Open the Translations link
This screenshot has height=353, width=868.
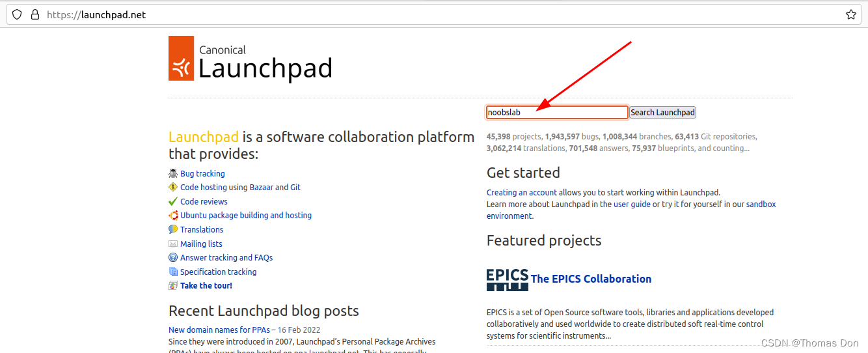(x=202, y=229)
